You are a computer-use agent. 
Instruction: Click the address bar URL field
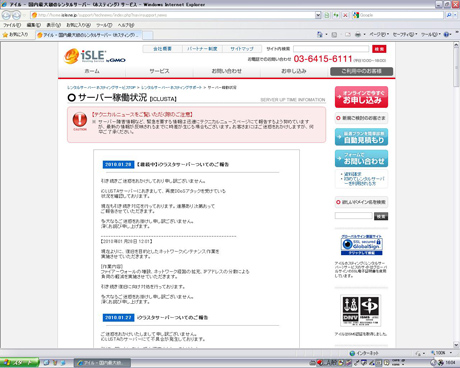tap(173, 15)
